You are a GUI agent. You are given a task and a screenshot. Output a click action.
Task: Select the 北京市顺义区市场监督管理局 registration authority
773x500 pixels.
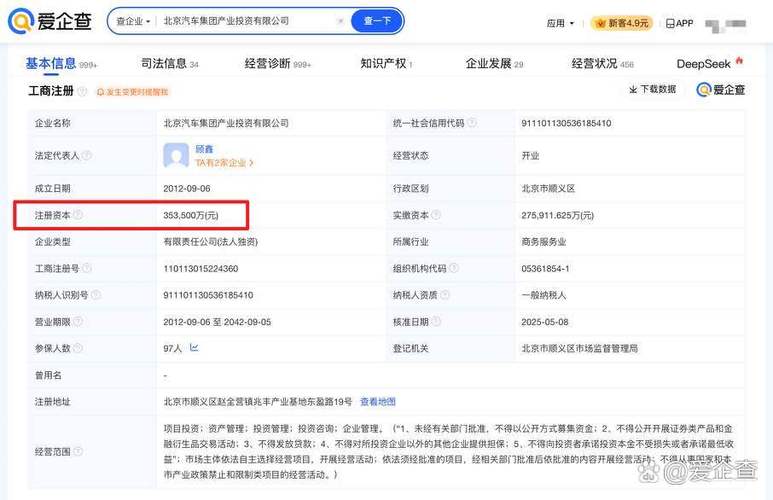tap(580, 349)
